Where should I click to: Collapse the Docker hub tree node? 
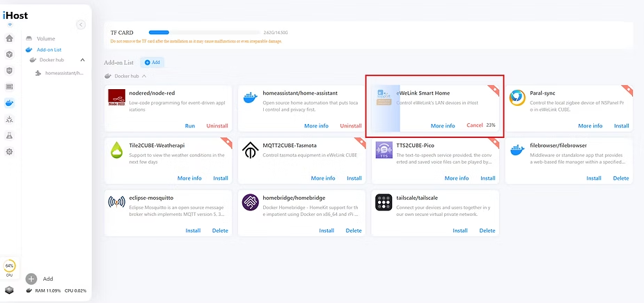click(x=82, y=60)
